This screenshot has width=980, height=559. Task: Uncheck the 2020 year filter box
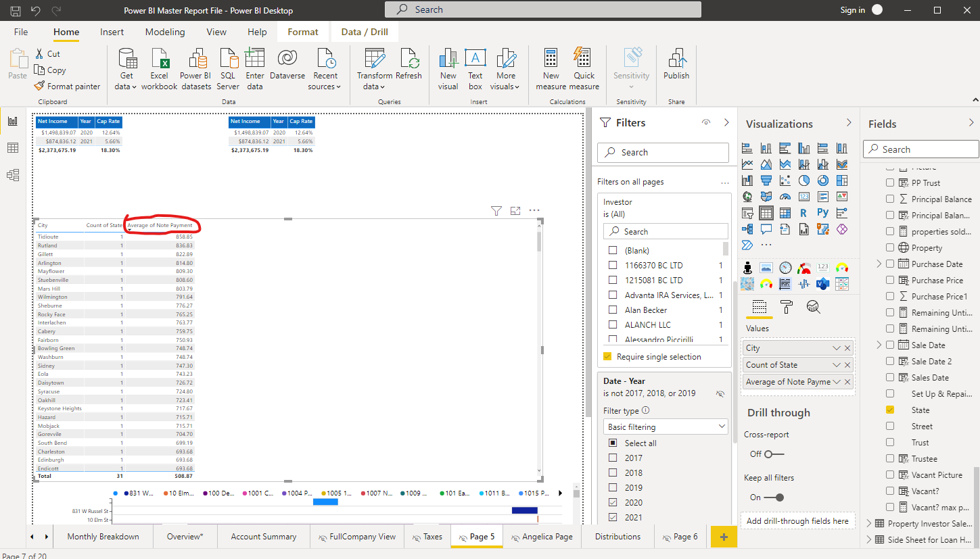pyautogui.click(x=613, y=502)
